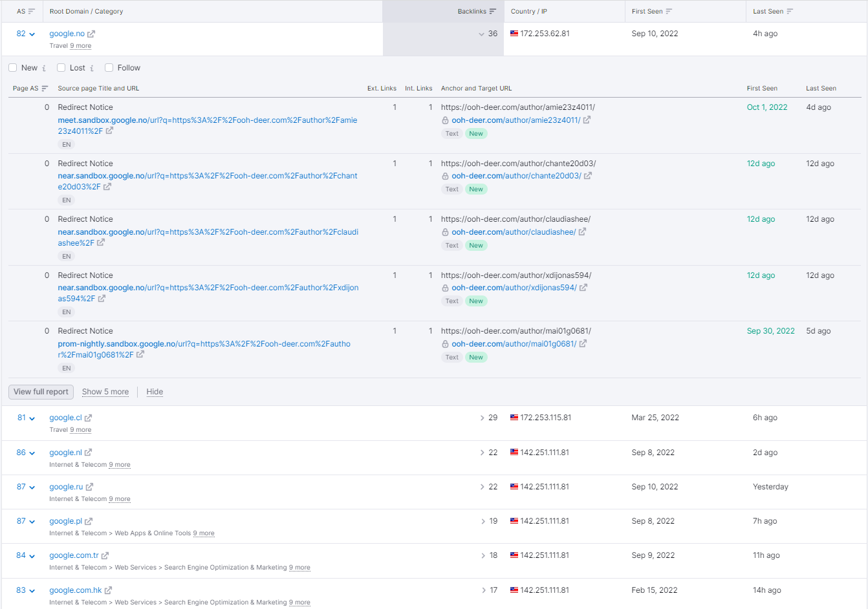Sort by First Seen header icon

coord(669,12)
